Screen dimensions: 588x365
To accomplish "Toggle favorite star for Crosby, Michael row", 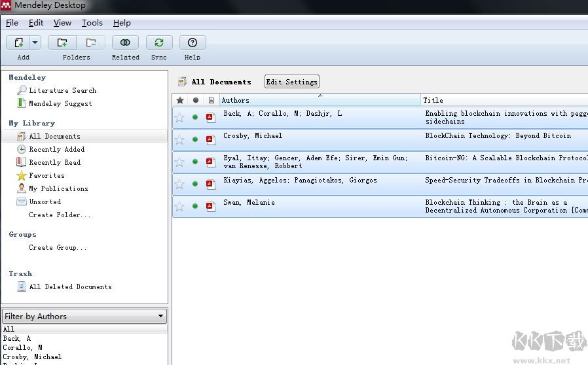I will point(179,140).
